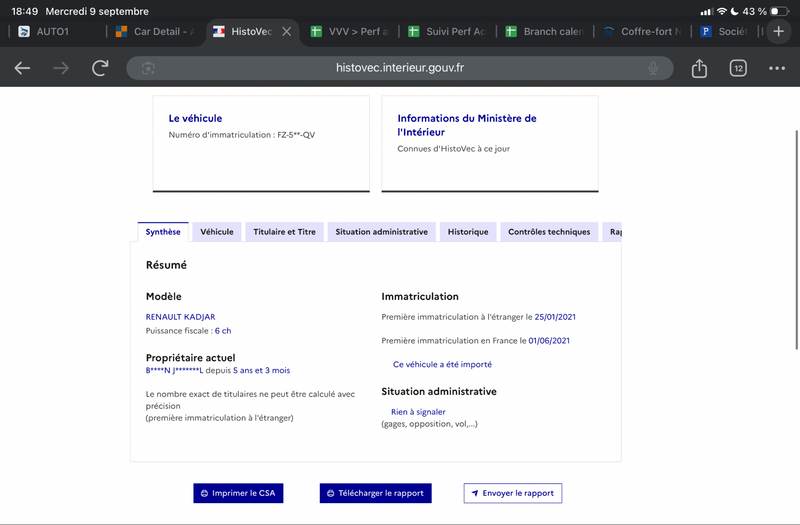Switch to the Coffre-fort browser tab
The height and width of the screenshot is (525, 800).
click(x=642, y=32)
